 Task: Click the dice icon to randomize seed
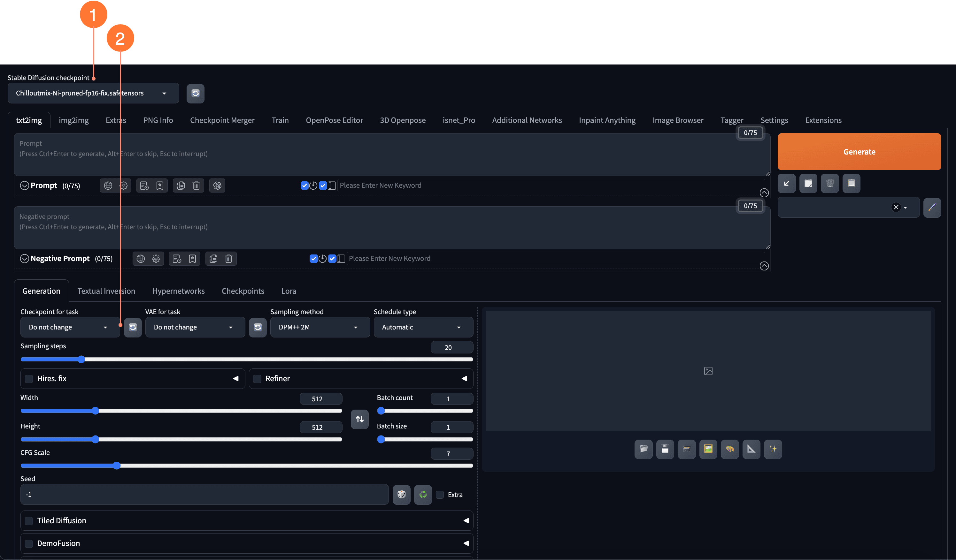401,495
